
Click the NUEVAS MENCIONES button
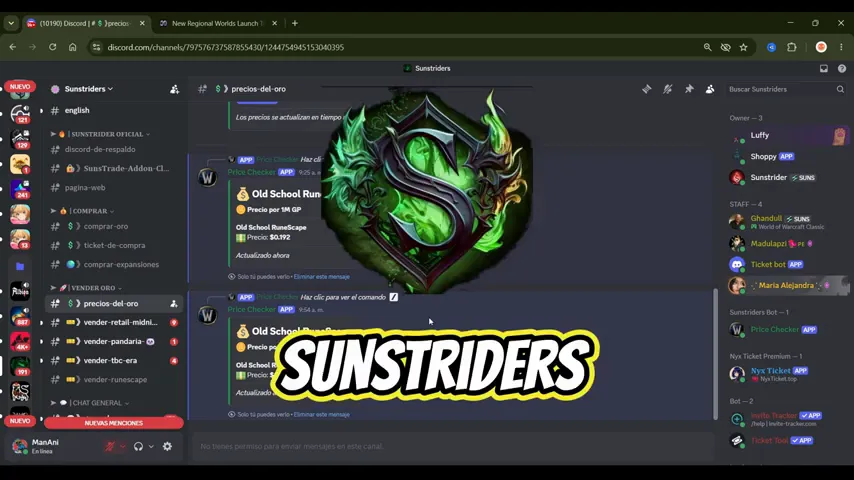[114, 423]
